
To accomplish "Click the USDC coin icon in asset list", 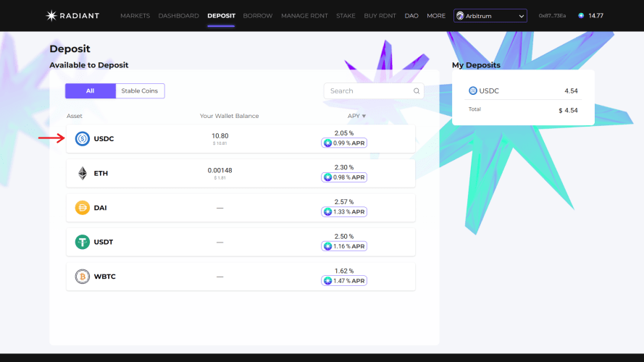I will pos(82,139).
